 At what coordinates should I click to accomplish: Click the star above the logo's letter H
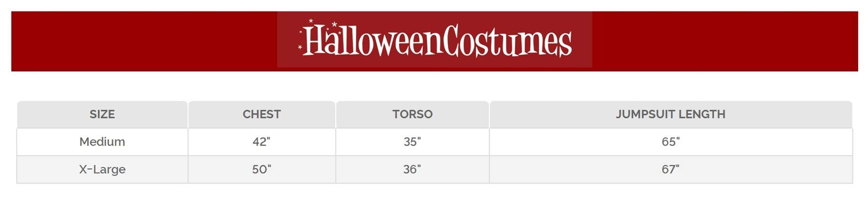311,21
